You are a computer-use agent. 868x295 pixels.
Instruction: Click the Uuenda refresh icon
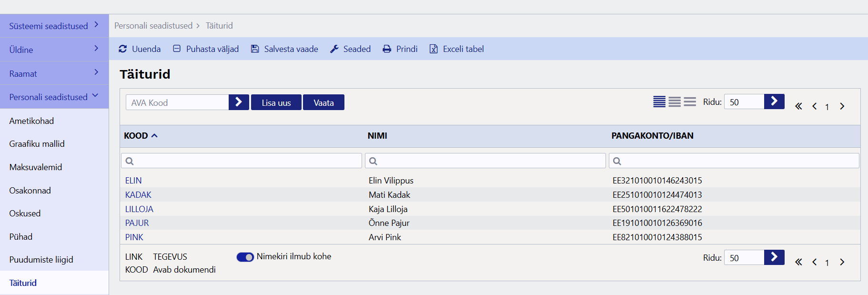click(123, 49)
